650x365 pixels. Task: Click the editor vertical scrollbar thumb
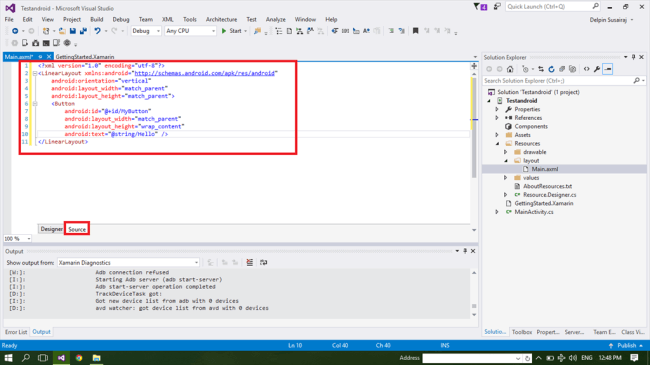[x=474, y=127]
